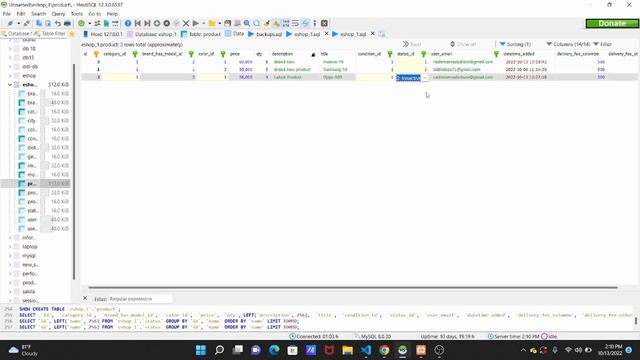640x360 pixels.
Task: Open Start menu on the taskbar
Action: click(x=201, y=350)
